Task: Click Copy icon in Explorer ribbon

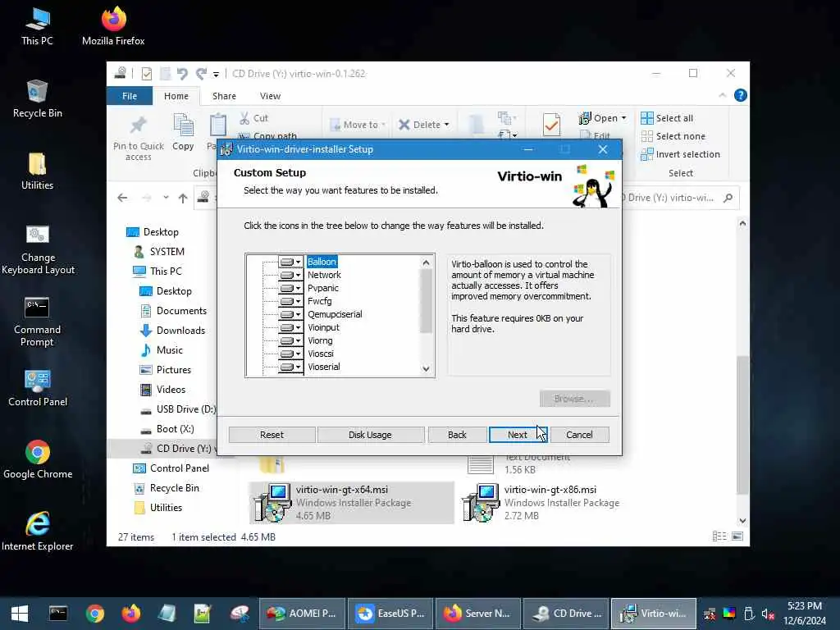Action: pos(183,132)
